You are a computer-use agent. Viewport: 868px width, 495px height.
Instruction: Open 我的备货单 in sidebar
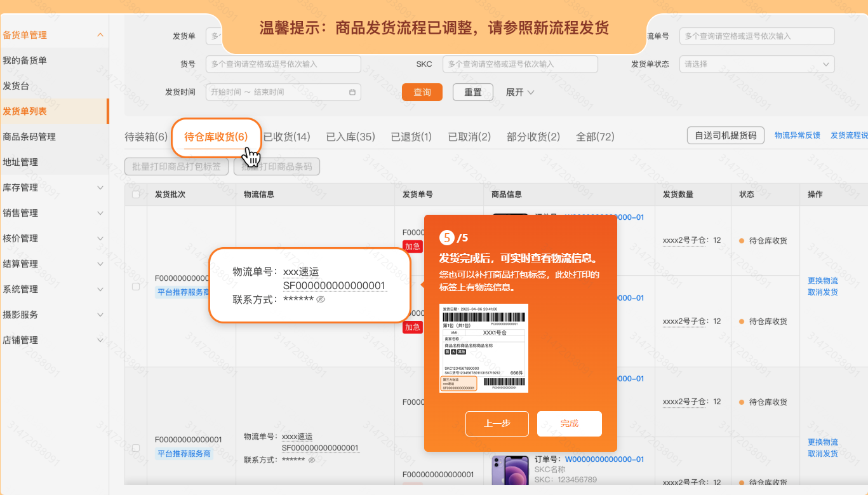click(x=25, y=60)
